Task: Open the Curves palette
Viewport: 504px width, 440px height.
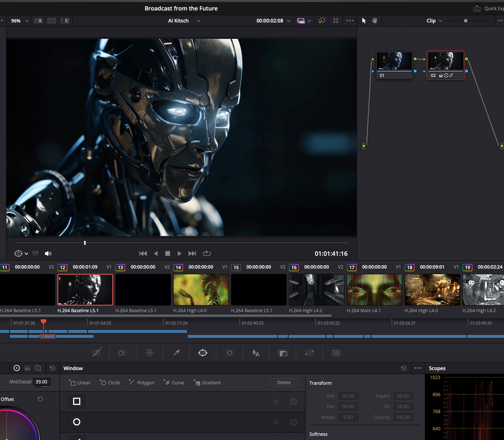Action: click(96, 353)
